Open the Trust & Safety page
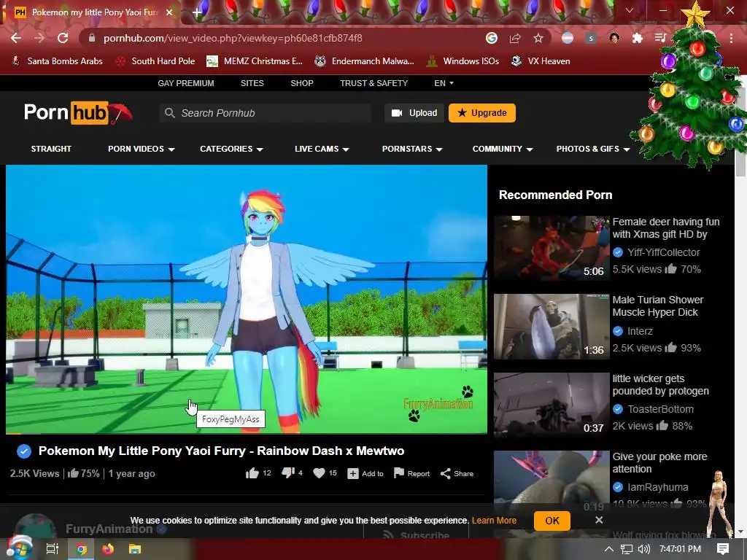Image resolution: width=747 pixels, height=560 pixels. click(374, 83)
